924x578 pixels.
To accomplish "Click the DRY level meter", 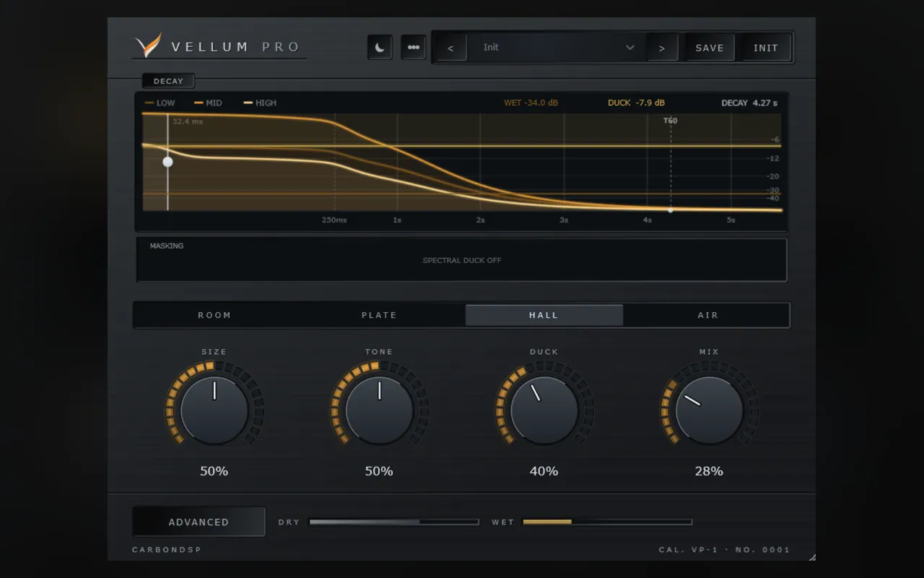I will click(x=394, y=522).
